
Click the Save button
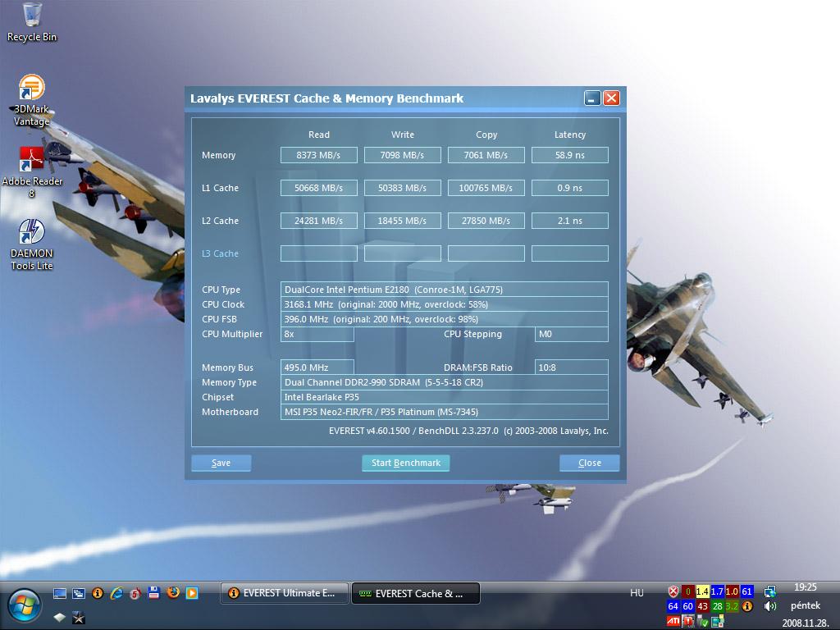(221, 463)
